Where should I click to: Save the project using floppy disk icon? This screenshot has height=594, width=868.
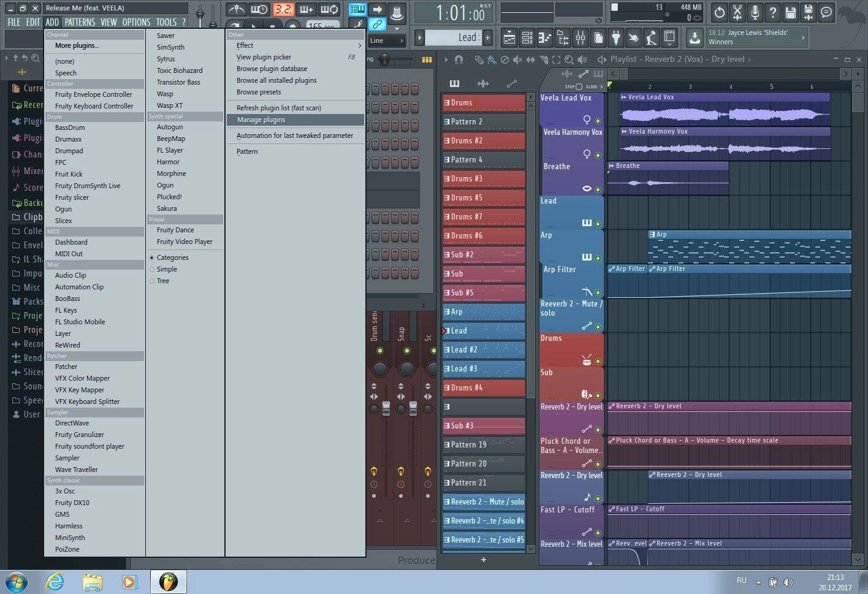tap(791, 12)
